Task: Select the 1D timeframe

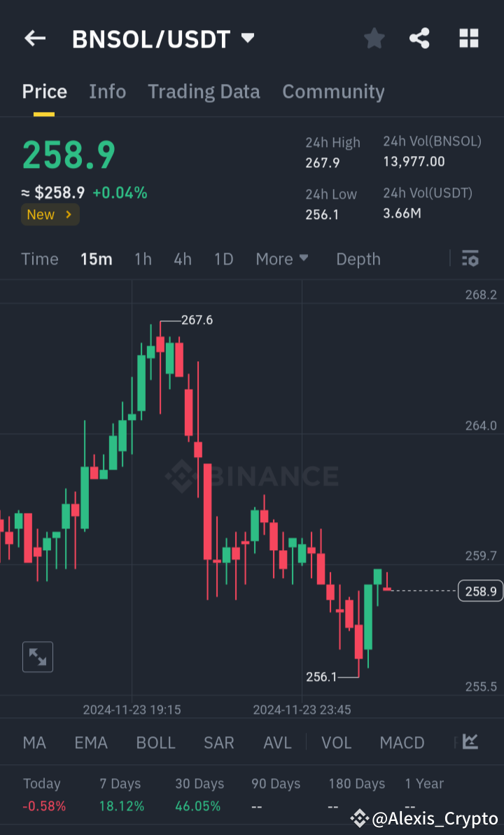Action: [x=223, y=259]
